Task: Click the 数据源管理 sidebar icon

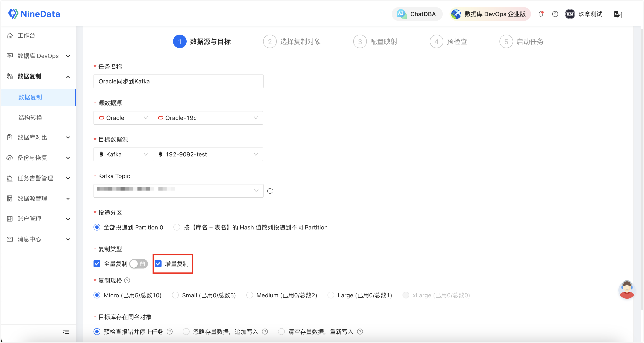Action: pyautogui.click(x=10, y=198)
